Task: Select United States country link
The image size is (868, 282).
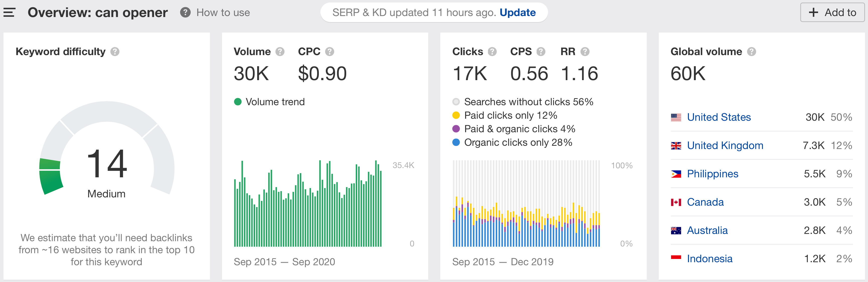Action: point(719,117)
